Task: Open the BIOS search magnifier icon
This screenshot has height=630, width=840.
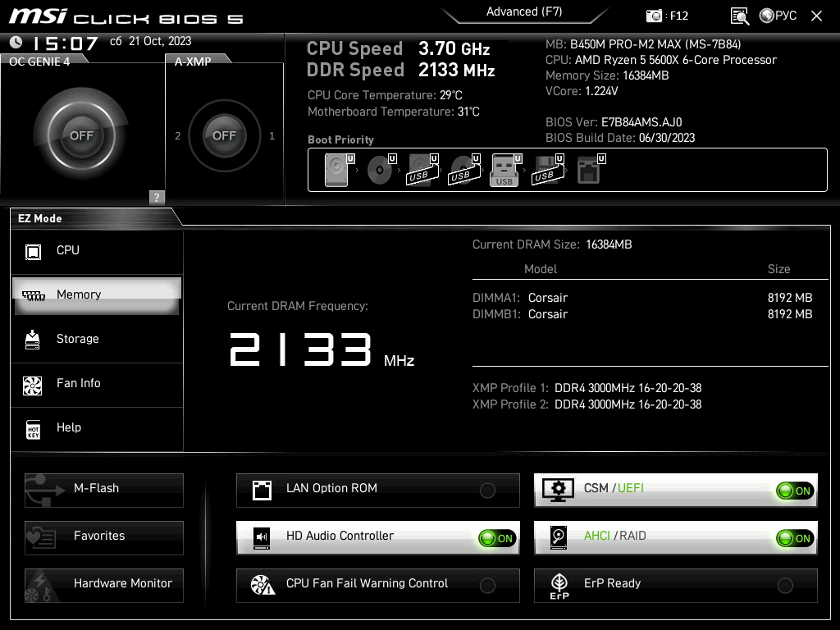Action: coord(740,16)
